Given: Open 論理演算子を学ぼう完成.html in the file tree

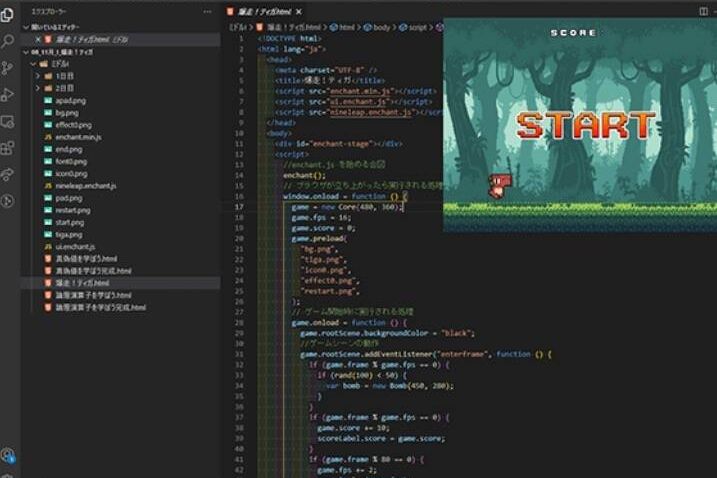Looking at the screenshot, I should click(101, 307).
